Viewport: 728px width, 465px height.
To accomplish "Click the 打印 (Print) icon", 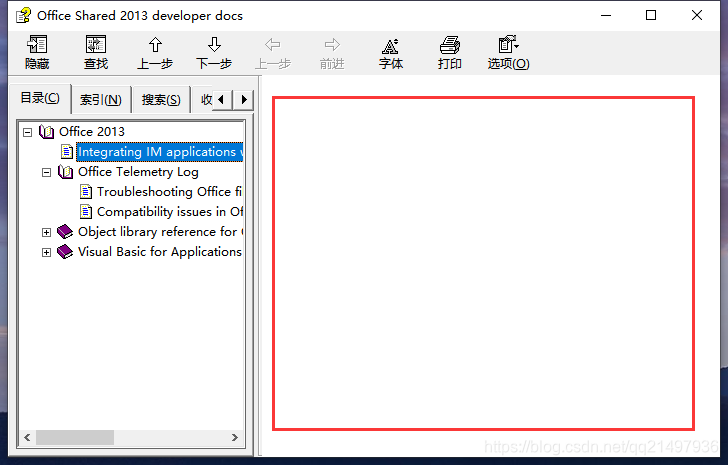I will [x=449, y=45].
